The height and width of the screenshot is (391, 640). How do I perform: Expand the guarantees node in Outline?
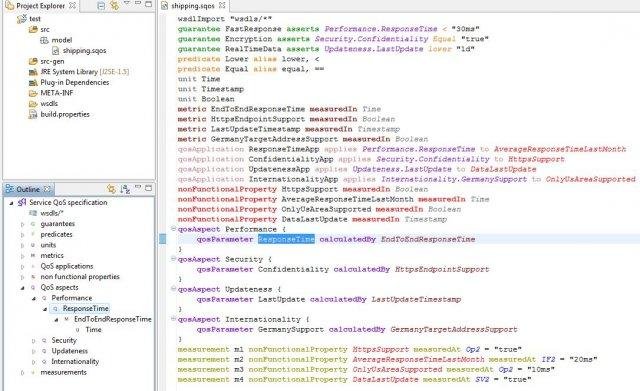click(x=22, y=224)
